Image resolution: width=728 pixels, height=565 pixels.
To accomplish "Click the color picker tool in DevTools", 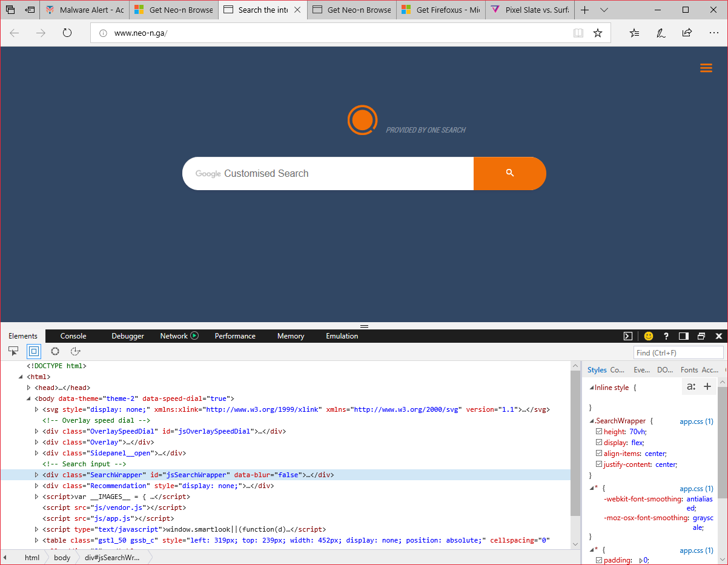I will [55, 351].
